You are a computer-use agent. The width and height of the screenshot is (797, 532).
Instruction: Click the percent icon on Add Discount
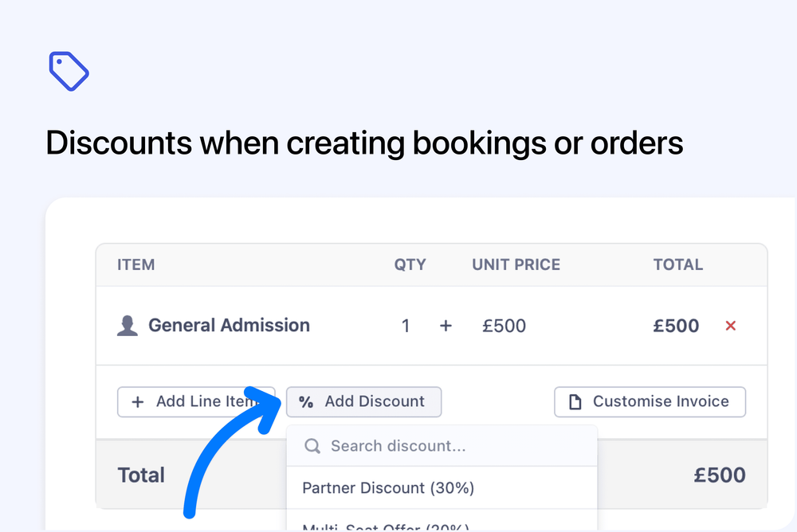pos(305,402)
